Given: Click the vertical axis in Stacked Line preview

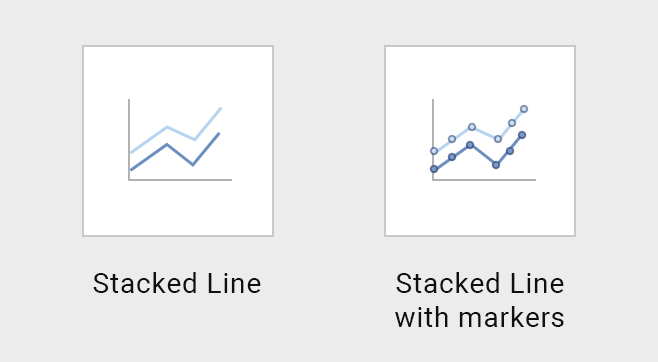Looking at the screenshot, I should coord(129,140).
